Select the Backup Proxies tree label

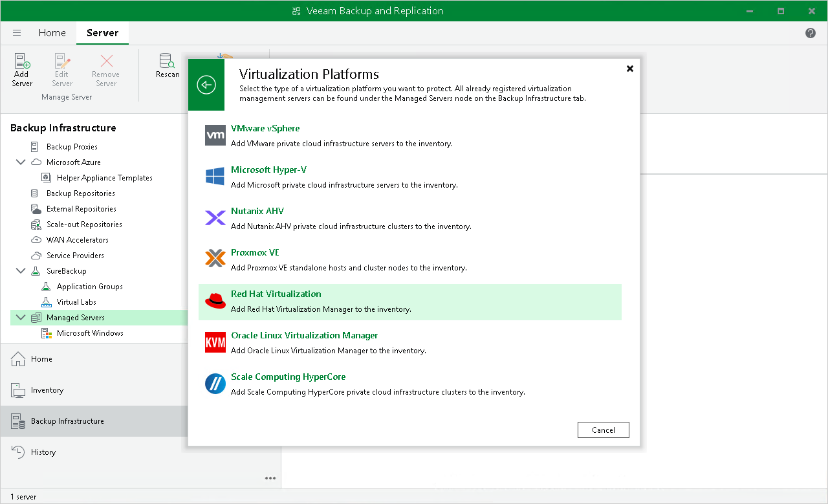(72, 147)
